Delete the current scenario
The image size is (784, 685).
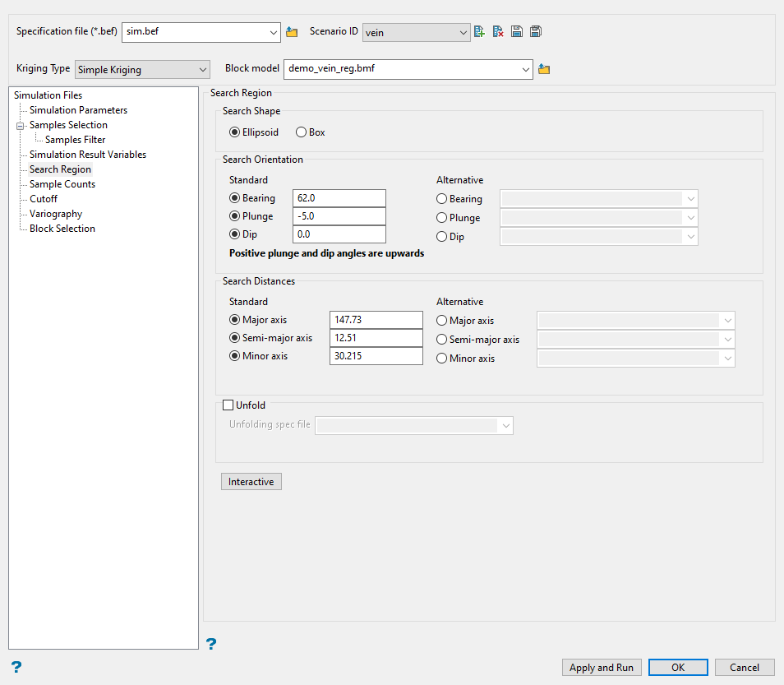point(497,30)
